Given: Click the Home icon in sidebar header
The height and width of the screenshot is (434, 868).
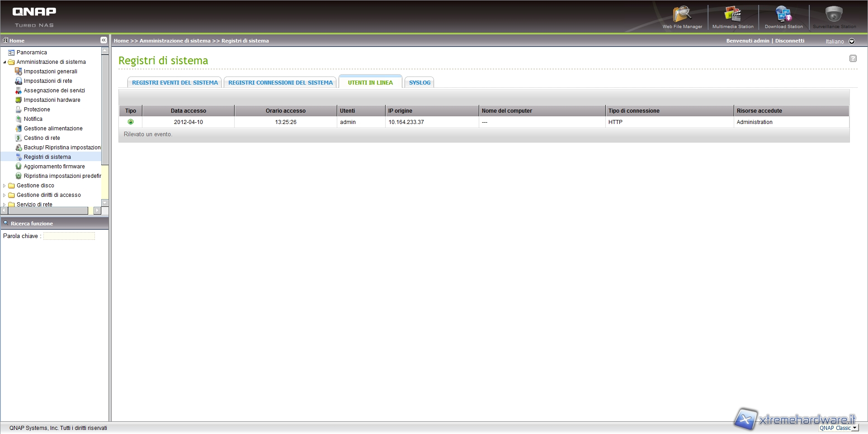Looking at the screenshot, I should [x=6, y=40].
